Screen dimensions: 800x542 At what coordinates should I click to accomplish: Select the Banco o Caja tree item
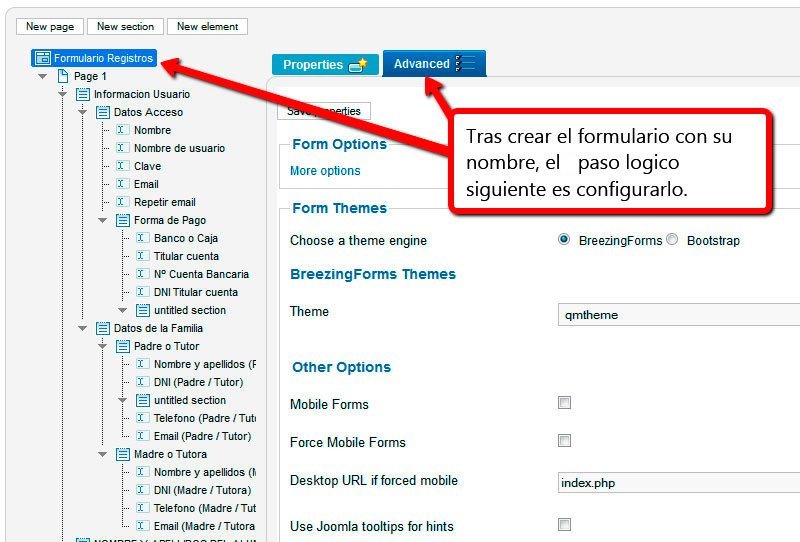[x=186, y=238]
